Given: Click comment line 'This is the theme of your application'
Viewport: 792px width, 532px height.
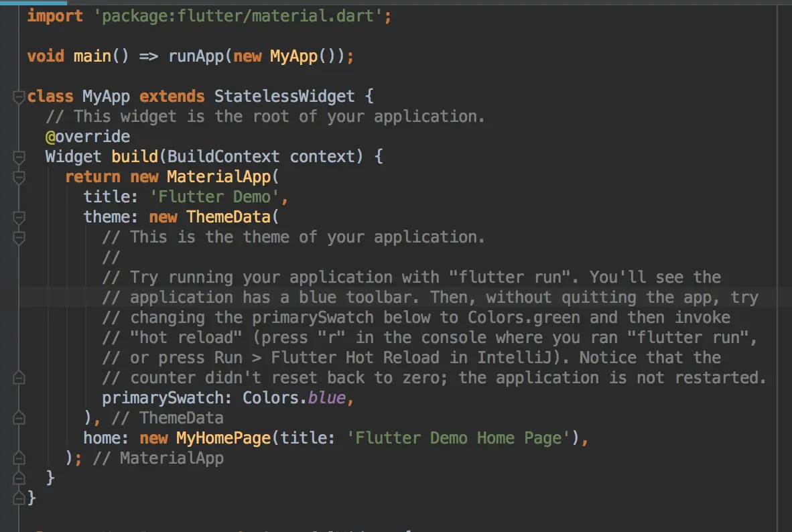Looking at the screenshot, I should (x=293, y=237).
